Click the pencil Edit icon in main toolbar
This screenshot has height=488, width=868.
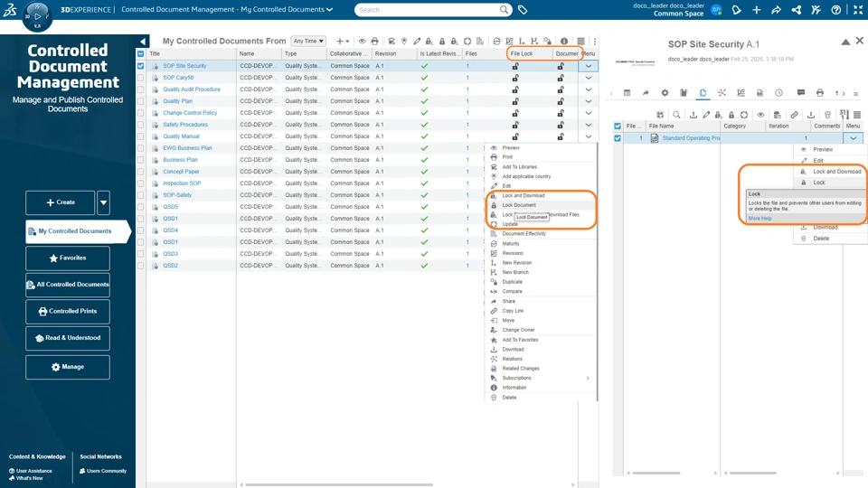[x=417, y=41]
